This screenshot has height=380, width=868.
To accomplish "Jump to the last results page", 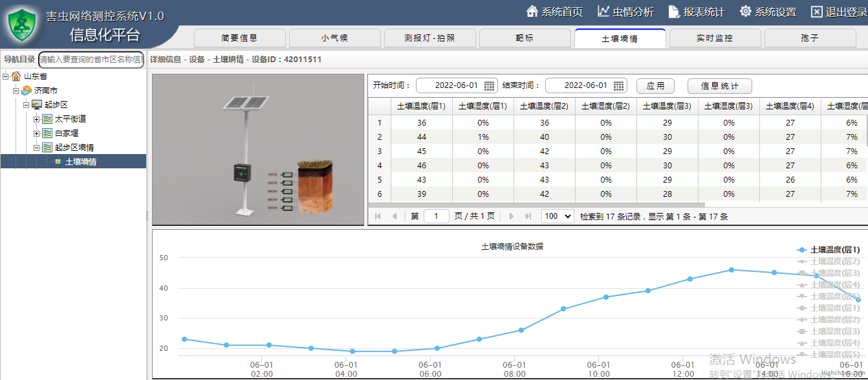I will pos(528,216).
